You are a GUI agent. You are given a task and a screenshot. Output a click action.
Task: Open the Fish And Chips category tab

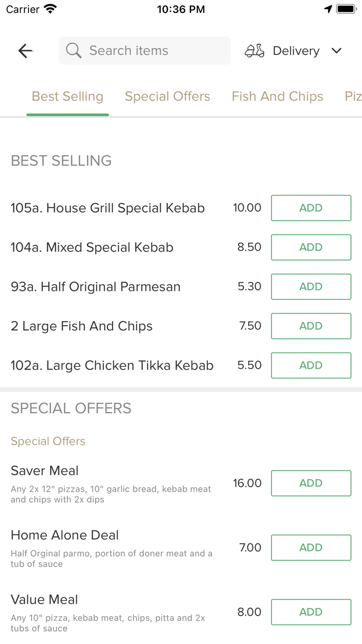(x=277, y=96)
